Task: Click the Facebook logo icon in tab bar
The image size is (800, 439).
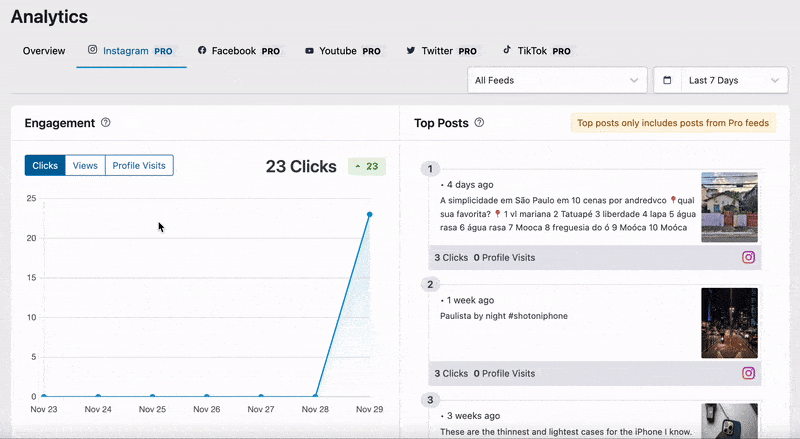Action: [202, 50]
